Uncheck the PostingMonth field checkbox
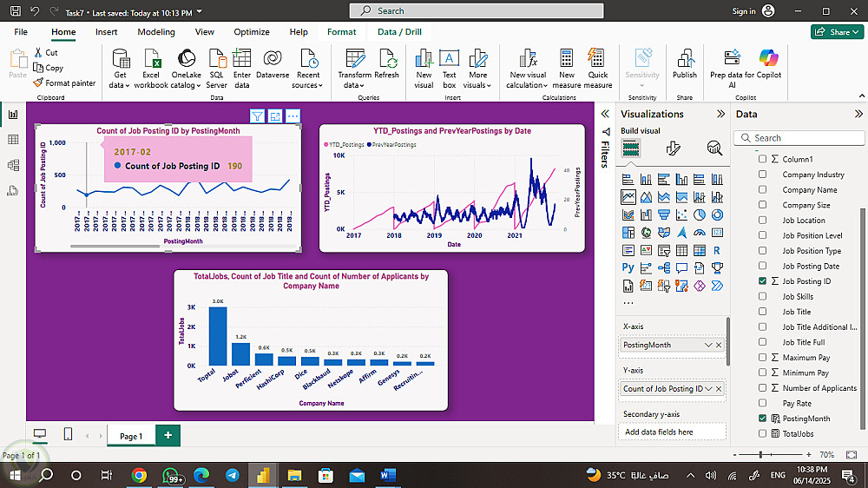This screenshot has height=488, width=868. point(762,419)
